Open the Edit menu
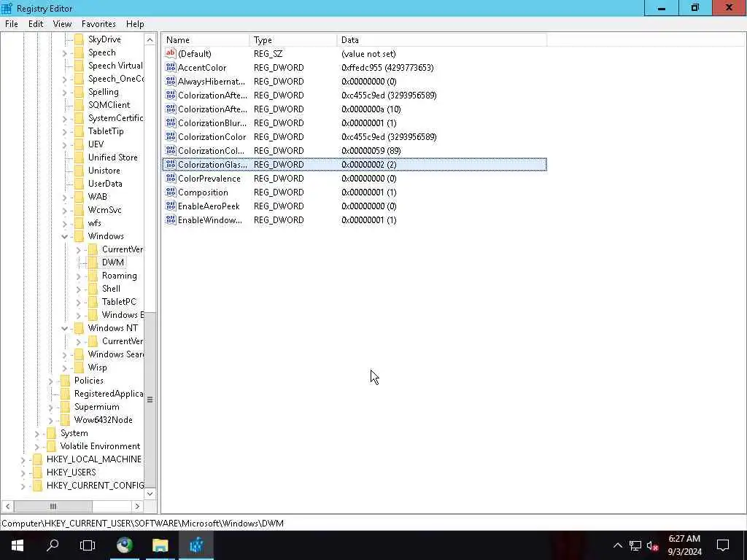Image resolution: width=747 pixels, height=560 pixels. click(36, 24)
